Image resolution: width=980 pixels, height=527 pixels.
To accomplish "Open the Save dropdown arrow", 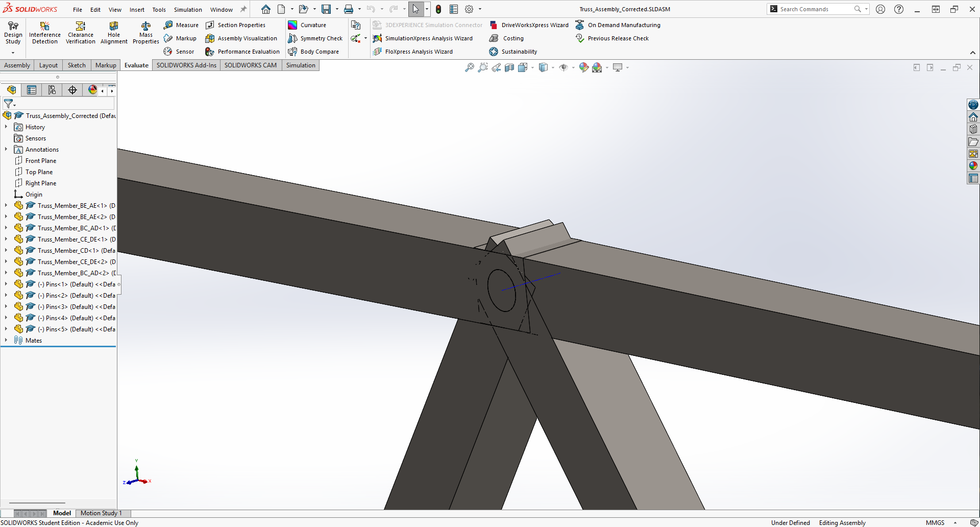I will pyautogui.click(x=337, y=9).
